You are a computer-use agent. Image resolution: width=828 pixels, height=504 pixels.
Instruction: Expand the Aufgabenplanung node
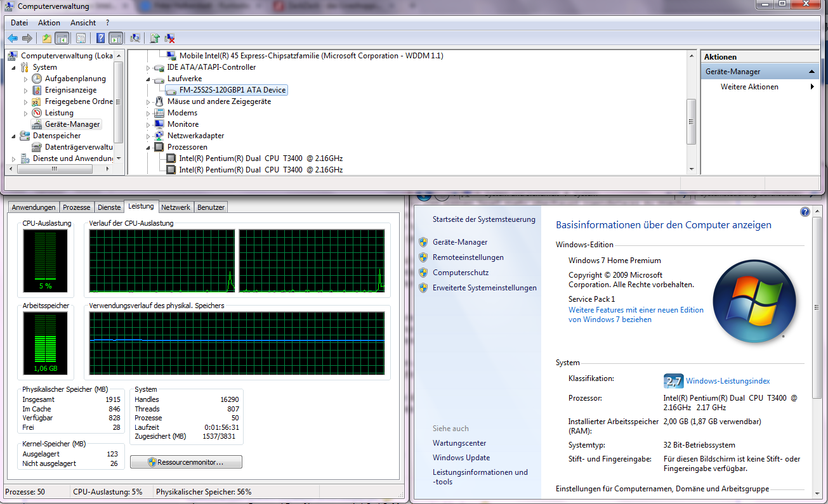click(26, 79)
